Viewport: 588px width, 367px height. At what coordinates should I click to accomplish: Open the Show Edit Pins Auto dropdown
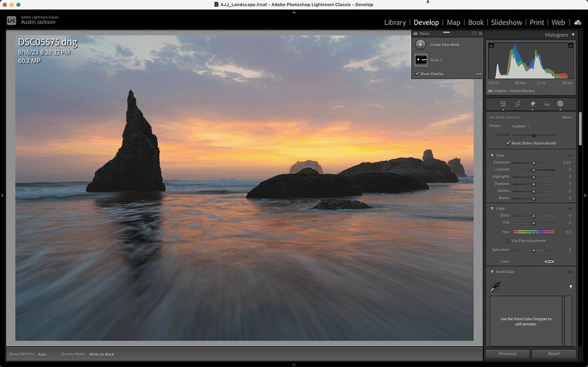pyautogui.click(x=44, y=354)
